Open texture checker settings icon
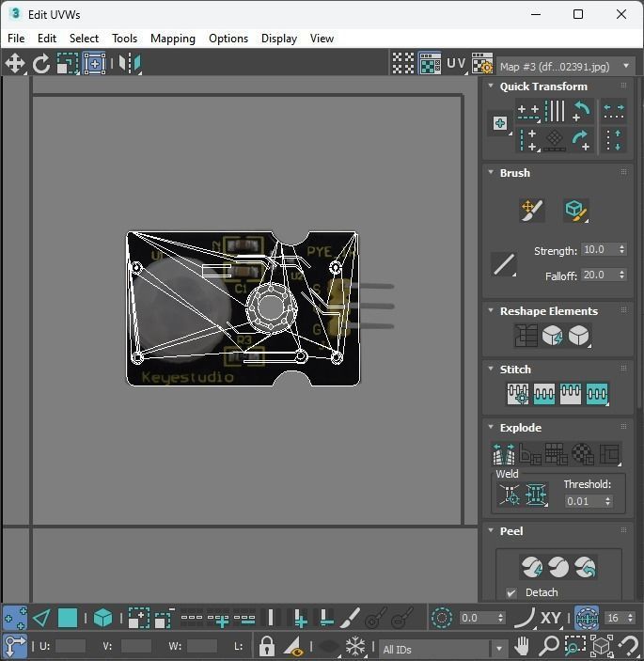The width and height of the screenshot is (644, 661). 482,64
